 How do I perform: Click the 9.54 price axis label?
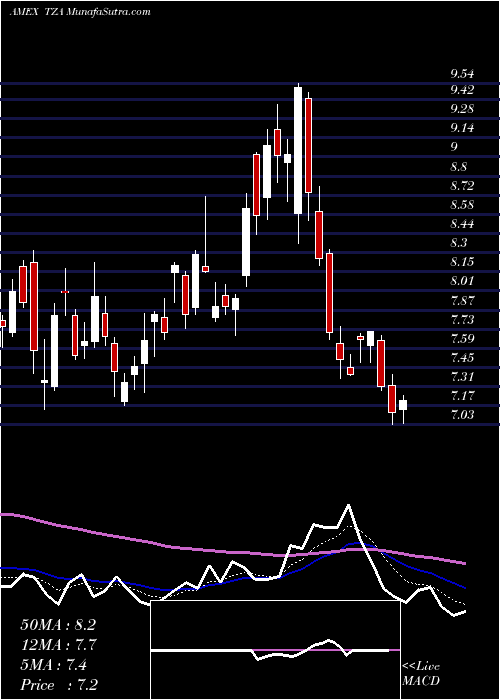click(462, 74)
